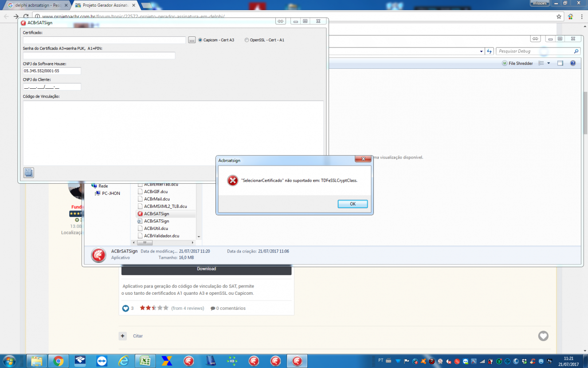Click the colorful house extension icon in Chrome
588x368 pixels.
point(571,16)
